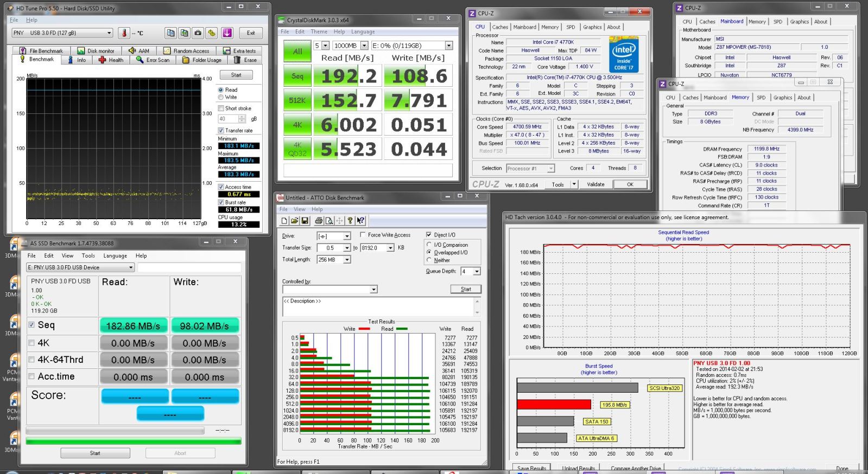Click the ATTO description box scrollbar
This screenshot has width=868, height=474.
pyautogui.click(x=478, y=306)
